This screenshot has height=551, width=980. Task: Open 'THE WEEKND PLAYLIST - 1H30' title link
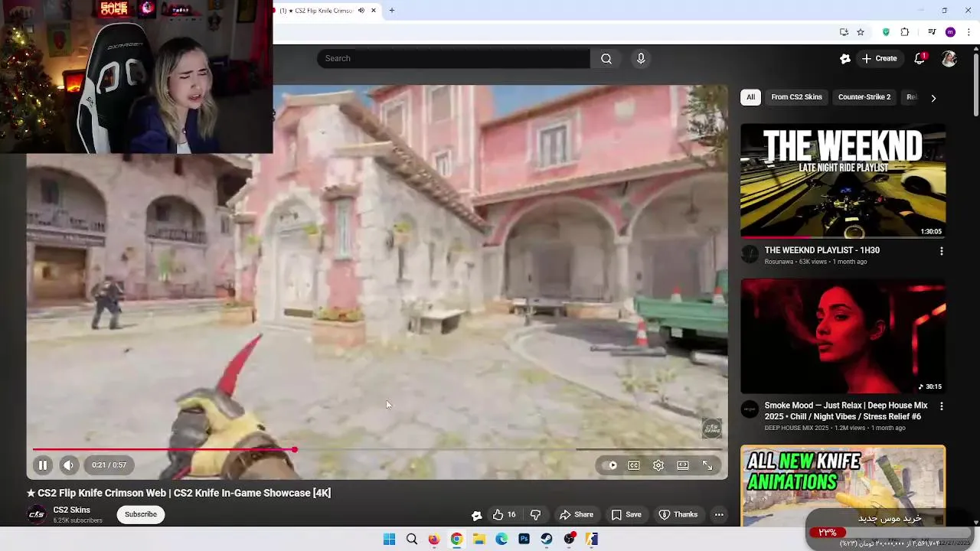822,250
